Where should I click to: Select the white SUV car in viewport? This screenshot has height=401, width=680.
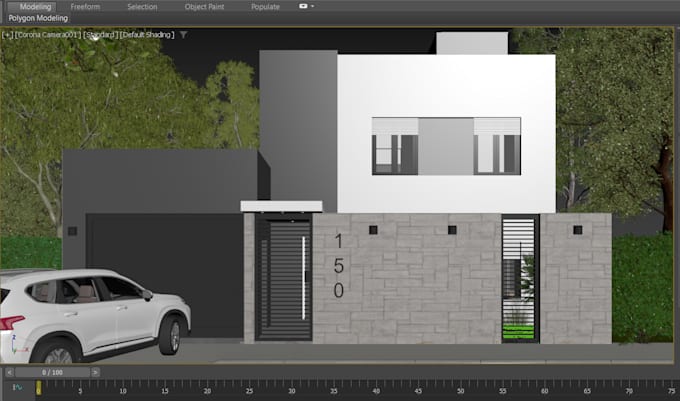pyautogui.click(x=93, y=314)
